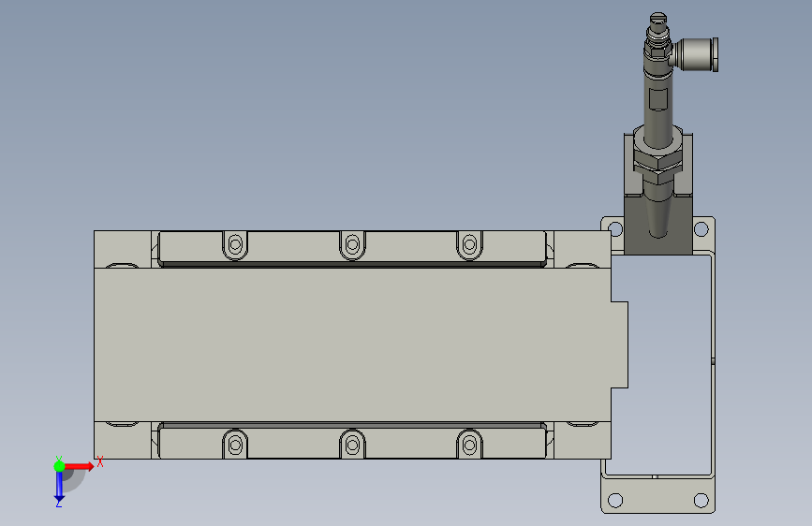Pick the right screw slot on lower rail
Viewport: 812px width, 526px height.
tap(470, 444)
